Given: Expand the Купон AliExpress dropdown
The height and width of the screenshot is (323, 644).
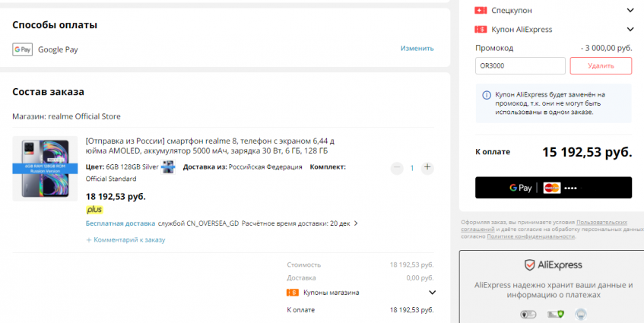Looking at the screenshot, I should (630, 30).
